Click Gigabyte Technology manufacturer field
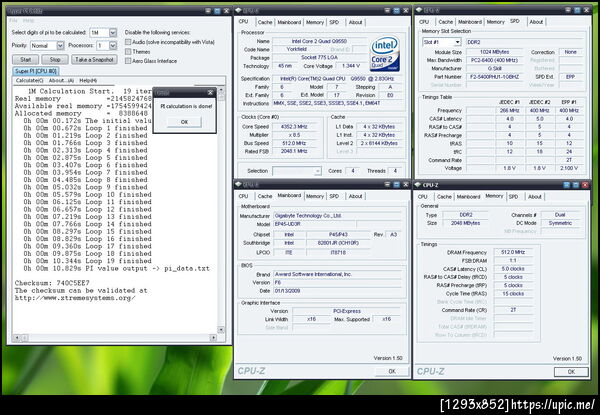Image resolution: width=600 pixels, height=415 pixels. (337, 216)
